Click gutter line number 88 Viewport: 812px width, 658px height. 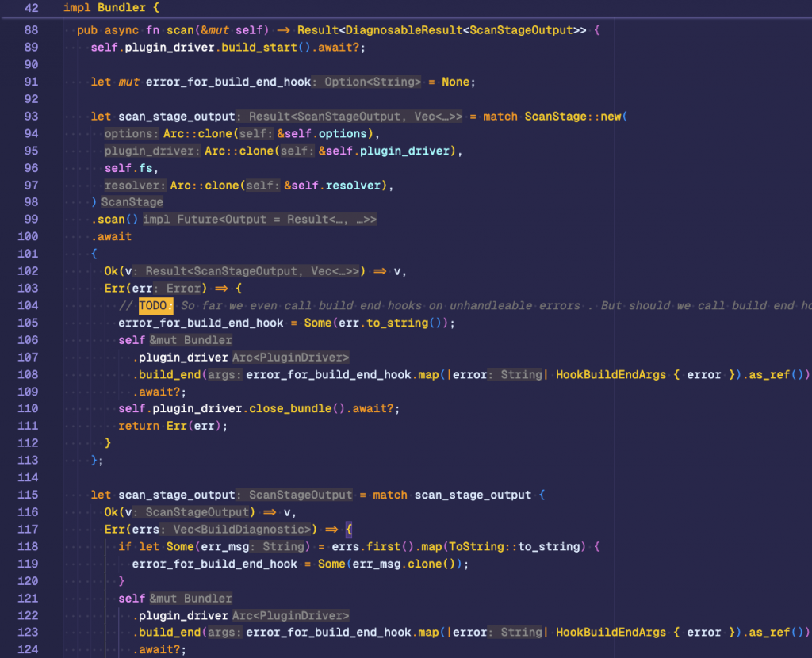(31, 30)
